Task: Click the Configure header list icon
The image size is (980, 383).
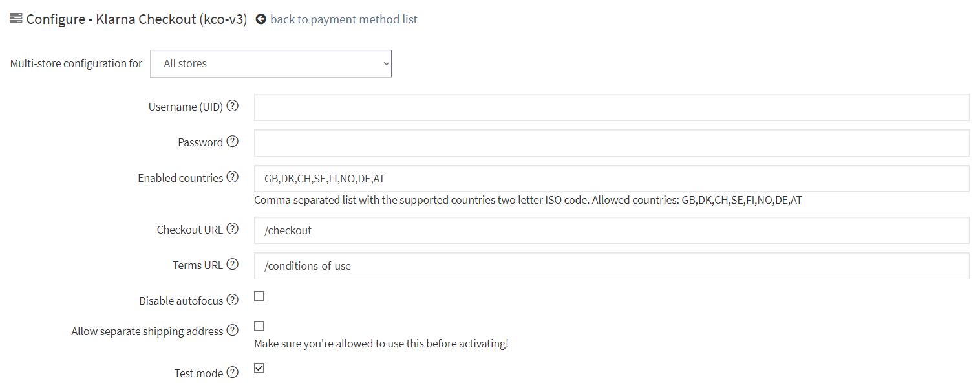Action: click(16, 18)
